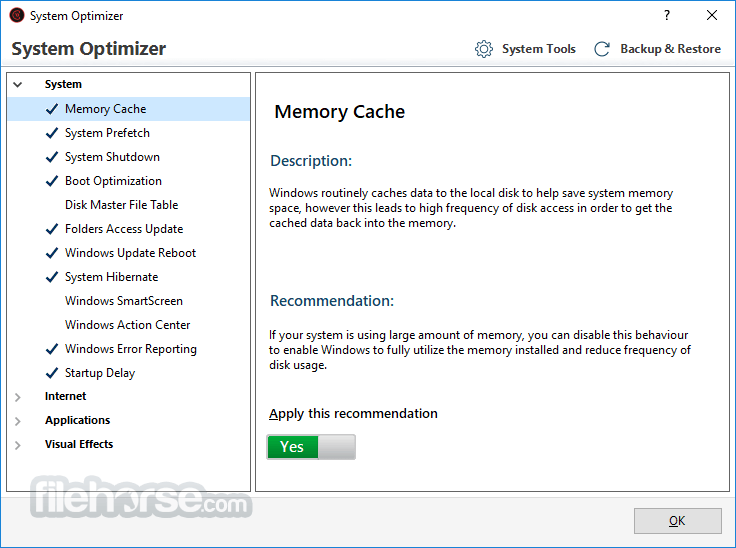The width and height of the screenshot is (736, 548).
Task: Select Windows Update Reboot item
Action: tap(130, 253)
